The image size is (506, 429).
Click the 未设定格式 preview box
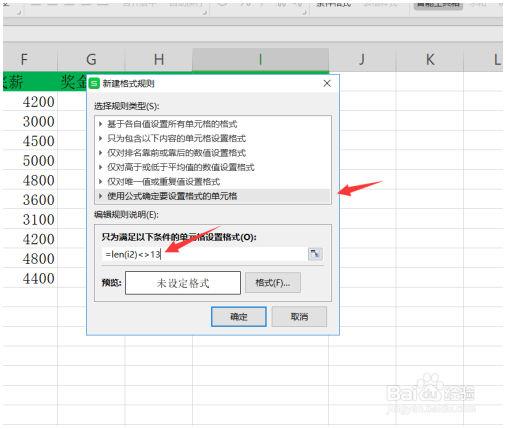(x=183, y=283)
